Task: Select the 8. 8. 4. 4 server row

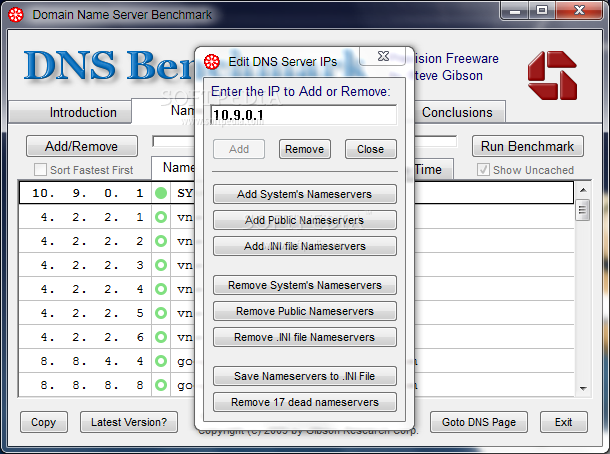Action: (296, 361)
